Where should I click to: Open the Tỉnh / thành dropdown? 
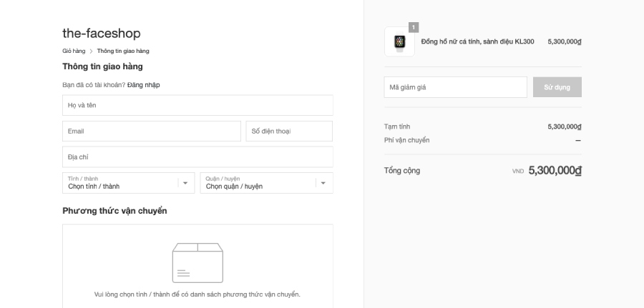pos(129,183)
